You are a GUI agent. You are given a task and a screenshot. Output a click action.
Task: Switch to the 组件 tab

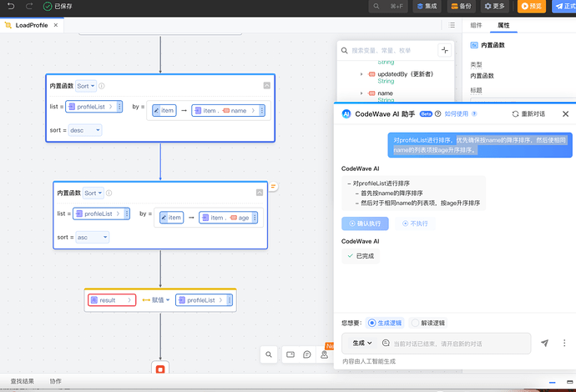[x=476, y=25]
